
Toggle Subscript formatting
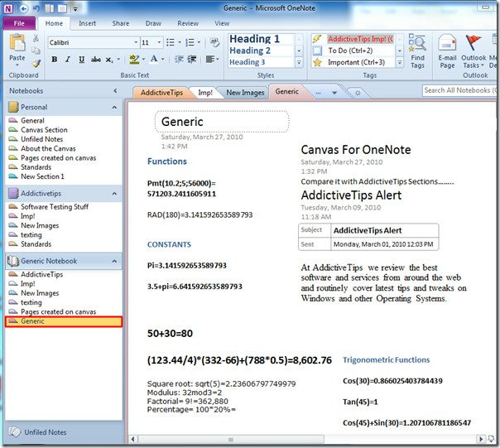(x=109, y=60)
